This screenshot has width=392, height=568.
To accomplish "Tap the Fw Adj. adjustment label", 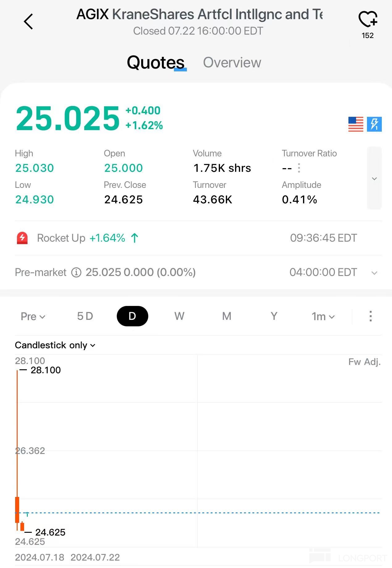I will click(364, 362).
